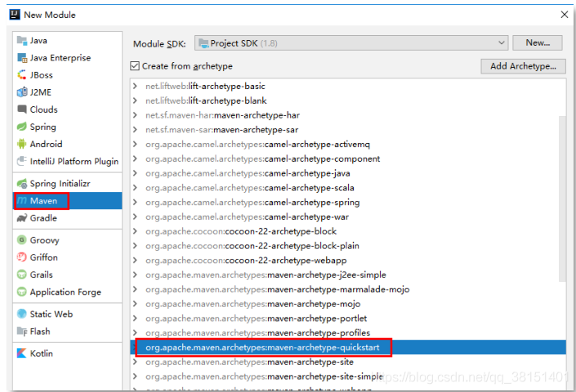Viewport: 576px width, 392px height.
Task: Toggle Create from archetype checkbox
Action: point(135,66)
